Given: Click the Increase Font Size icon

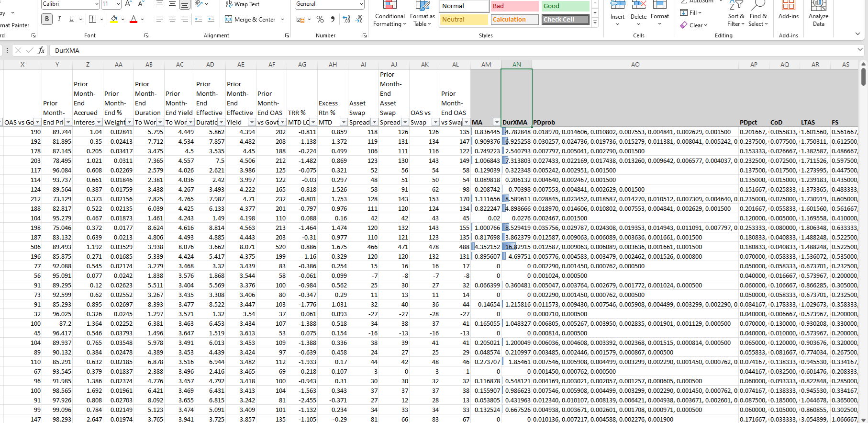Looking at the screenshot, I should [x=128, y=4].
